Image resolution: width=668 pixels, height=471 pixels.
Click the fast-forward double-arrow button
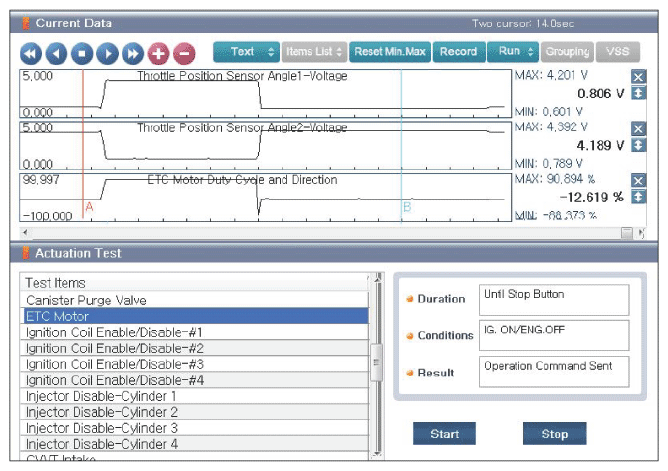coord(133,54)
